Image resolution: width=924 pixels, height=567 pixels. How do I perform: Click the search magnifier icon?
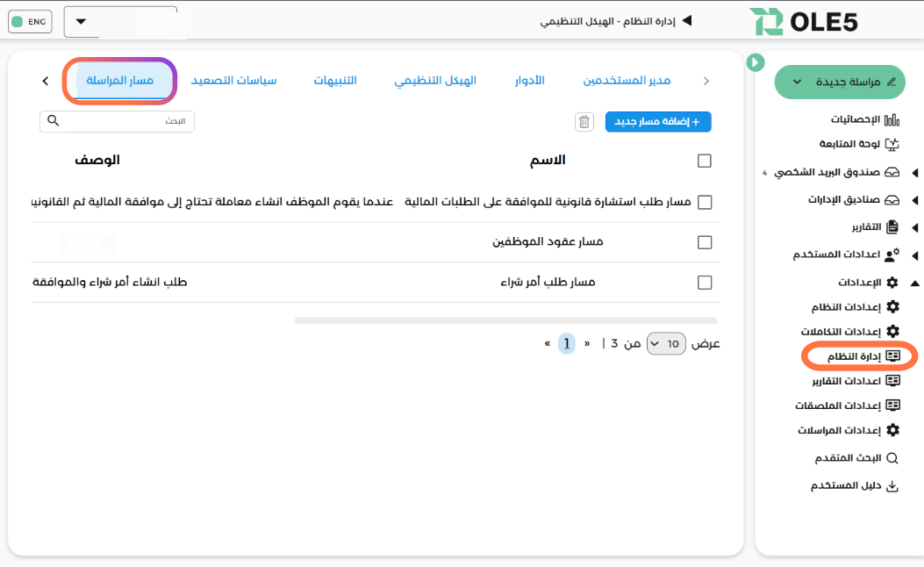pyautogui.click(x=53, y=121)
